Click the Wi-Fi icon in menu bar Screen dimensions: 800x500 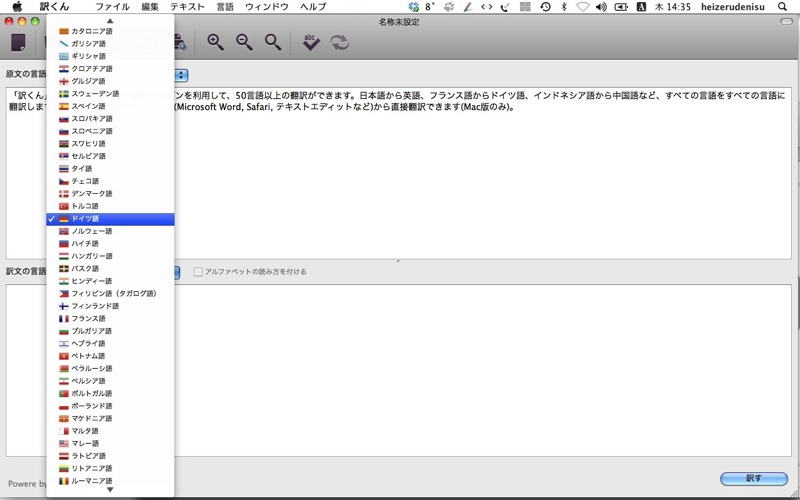[x=583, y=7]
